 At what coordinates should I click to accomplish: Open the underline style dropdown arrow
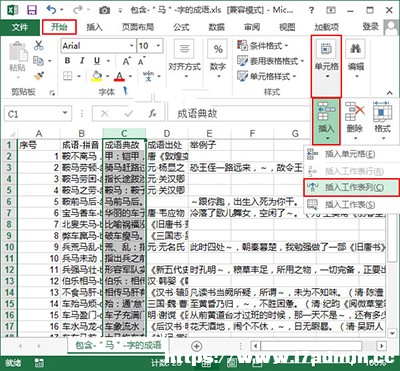tap(108, 61)
